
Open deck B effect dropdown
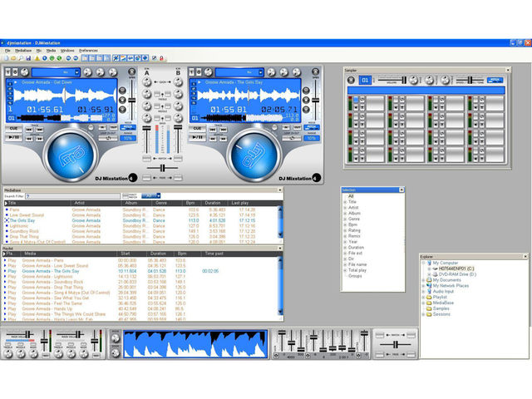click(260, 72)
